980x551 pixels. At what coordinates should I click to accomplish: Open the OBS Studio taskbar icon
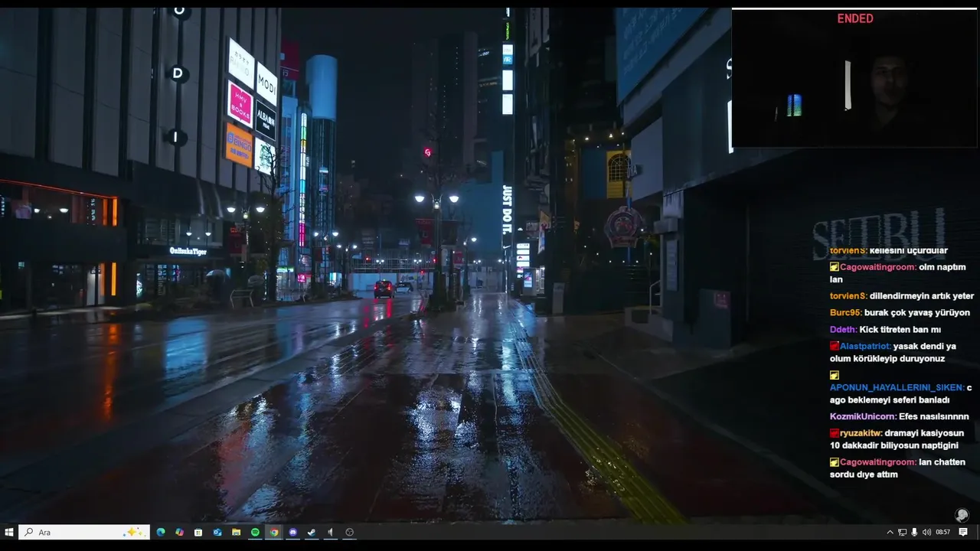click(x=350, y=532)
